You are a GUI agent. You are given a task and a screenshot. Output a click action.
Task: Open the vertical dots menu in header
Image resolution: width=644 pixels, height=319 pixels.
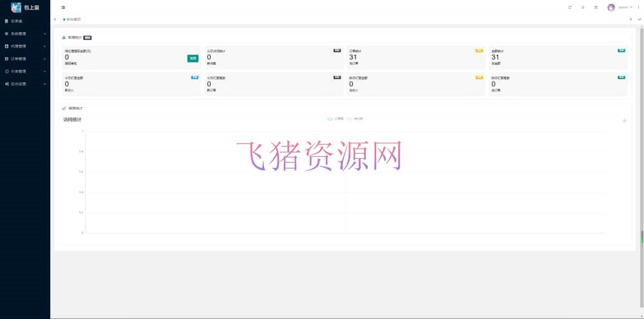pos(639,7)
